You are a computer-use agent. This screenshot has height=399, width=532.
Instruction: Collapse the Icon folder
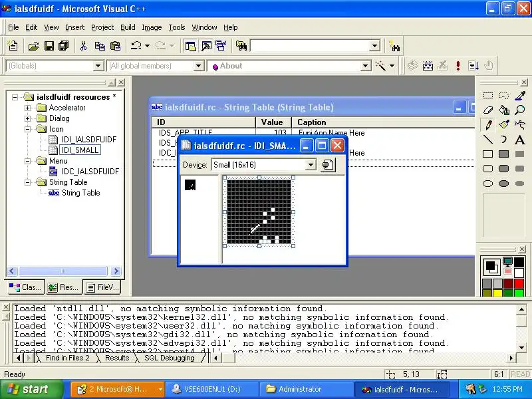27,129
